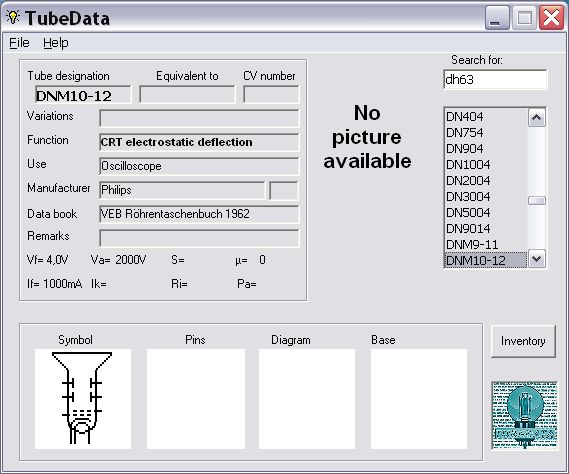Viewport: 569px width, 474px height.
Task: Click the Search for input field
Action: tap(495, 79)
